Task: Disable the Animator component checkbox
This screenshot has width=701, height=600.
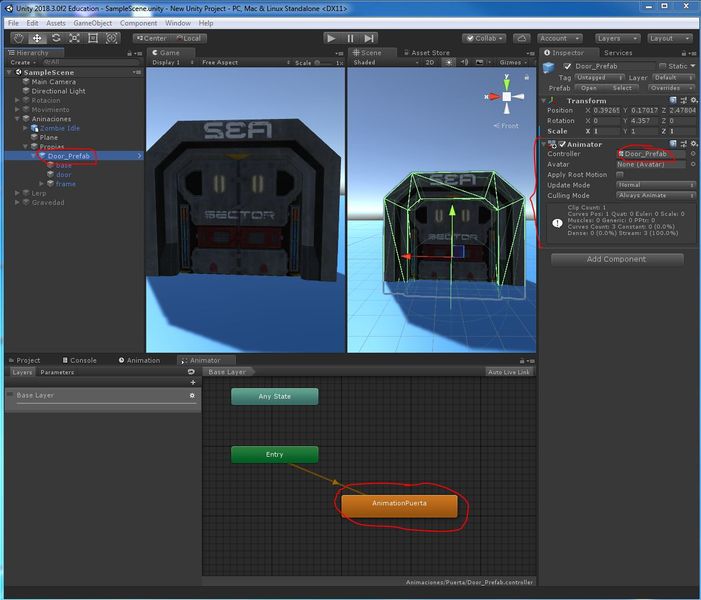Action: pos(562,144)
